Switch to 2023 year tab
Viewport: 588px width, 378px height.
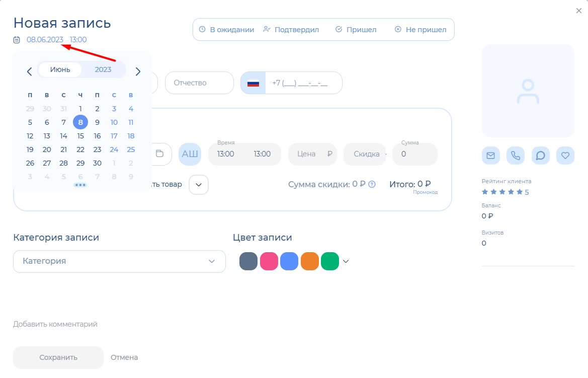pos(103,69)
